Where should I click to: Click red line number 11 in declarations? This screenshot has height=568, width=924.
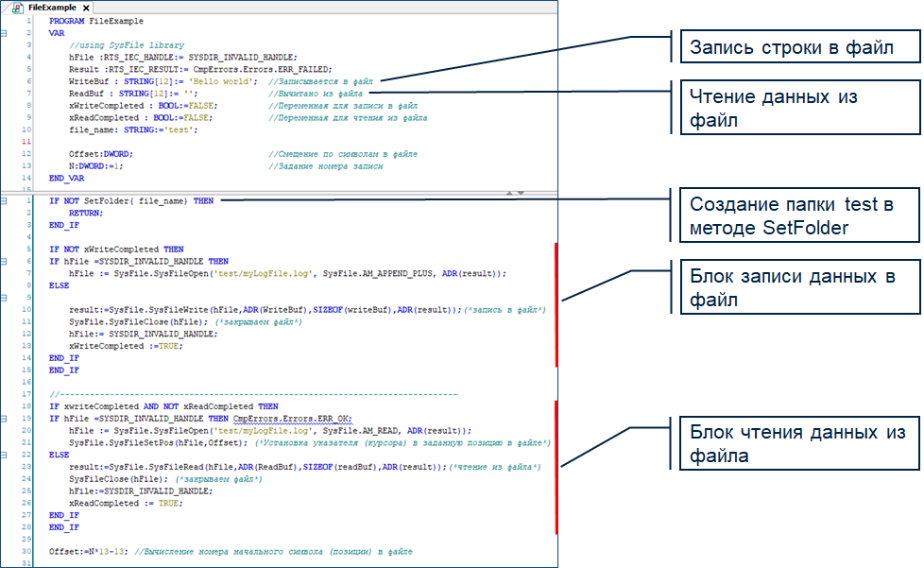(x=30, y=141)
